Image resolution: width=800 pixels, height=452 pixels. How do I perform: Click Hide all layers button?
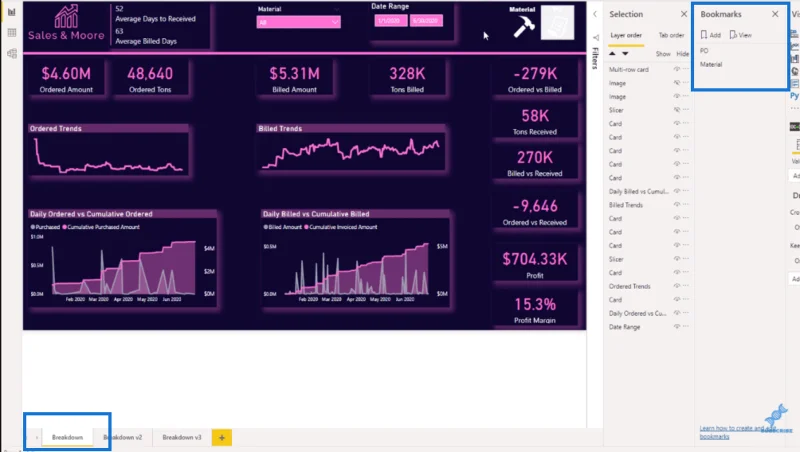coord(682,54)
